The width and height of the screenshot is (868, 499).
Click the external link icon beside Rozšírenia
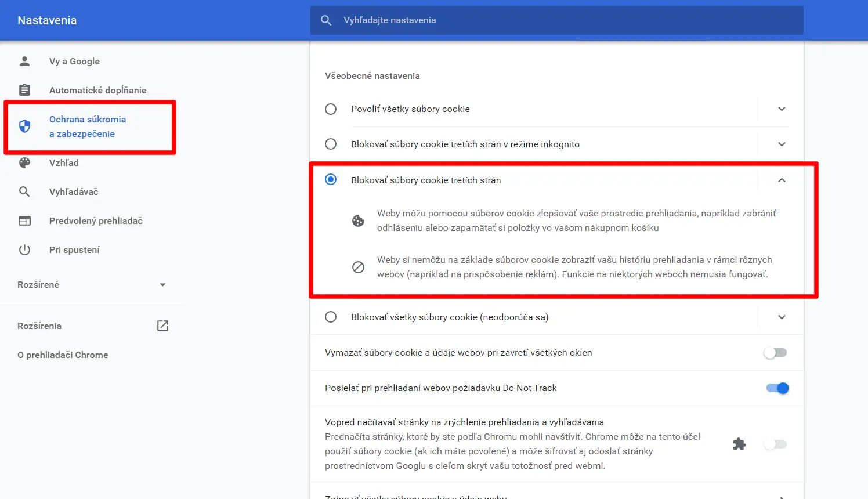click(163, 326)
